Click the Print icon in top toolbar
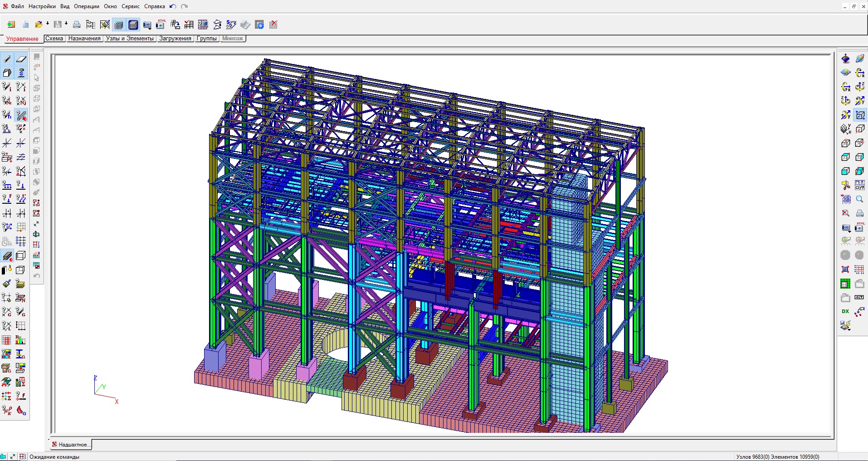The width and height of the screenshot is (868, 461). (77, 25)
